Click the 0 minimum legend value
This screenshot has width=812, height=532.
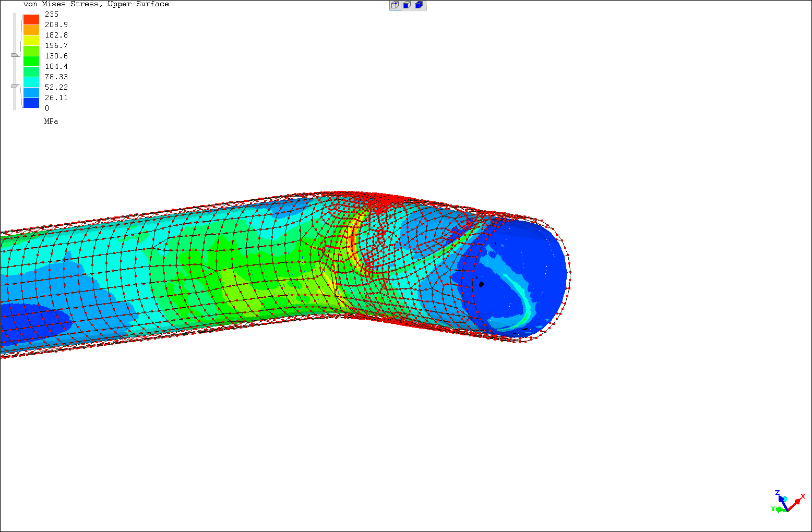[x=47, y=108]
